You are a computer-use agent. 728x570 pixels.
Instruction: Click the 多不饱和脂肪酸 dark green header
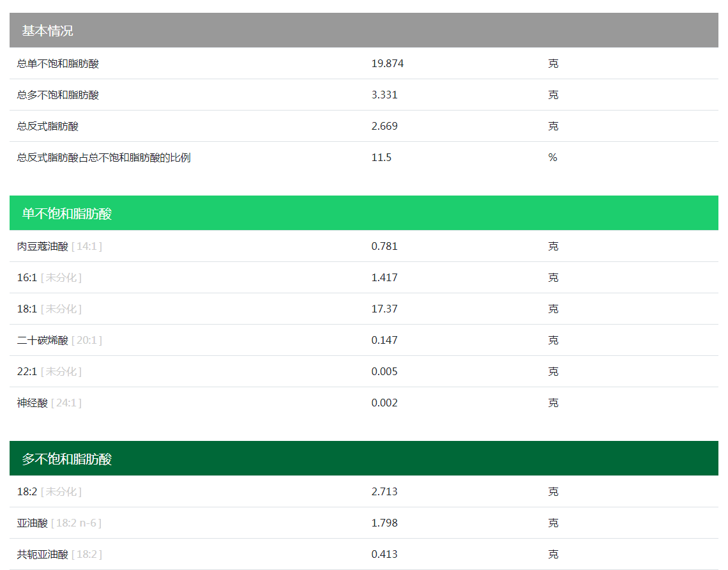coord(66,459)
